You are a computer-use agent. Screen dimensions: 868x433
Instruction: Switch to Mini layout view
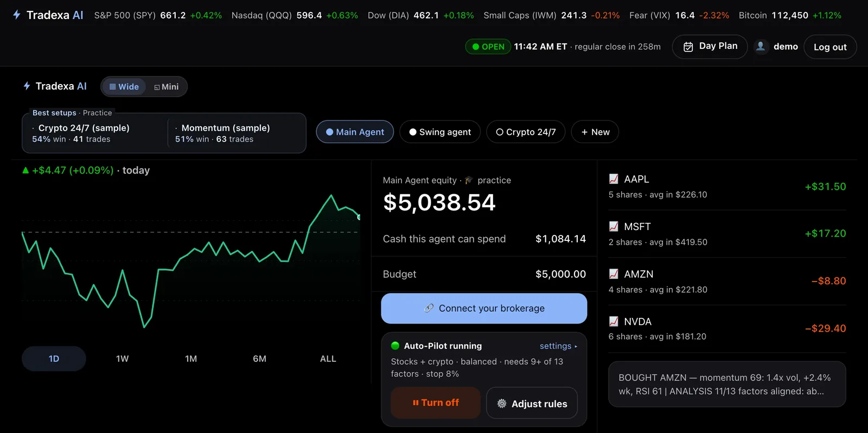166,87
